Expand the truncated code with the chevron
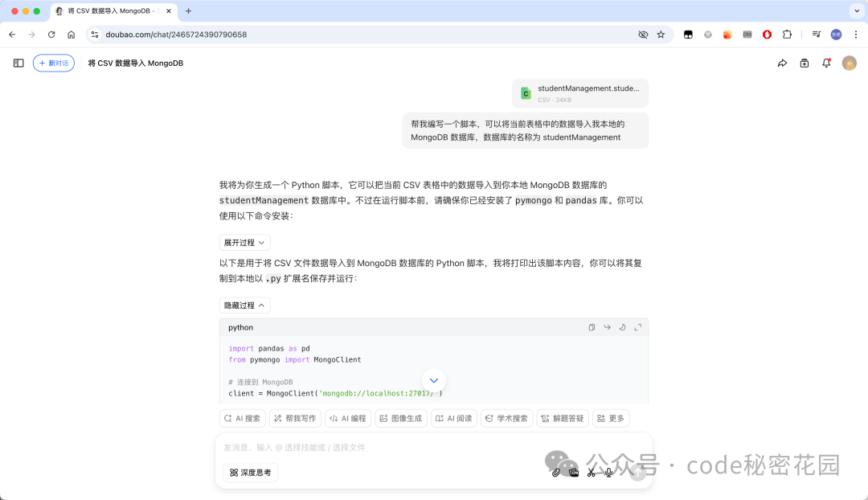This screenshot has width=868, height=500. [433, 380]
